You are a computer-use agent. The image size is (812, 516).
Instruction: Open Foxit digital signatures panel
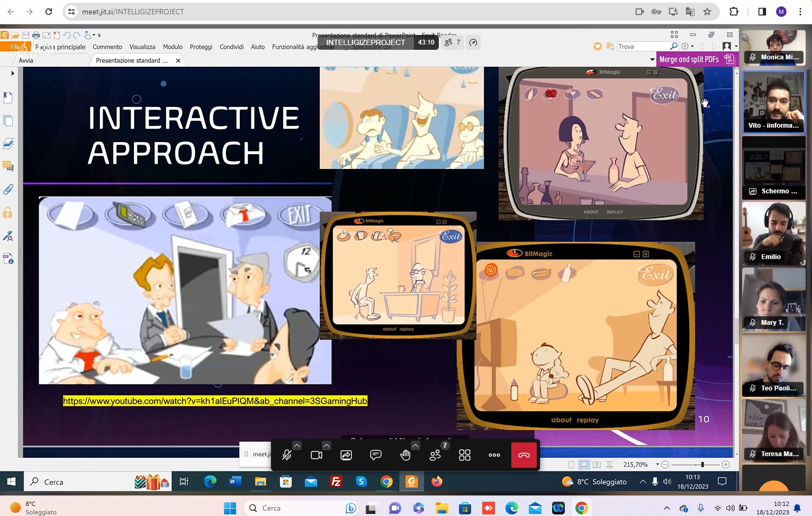[8, 236]
